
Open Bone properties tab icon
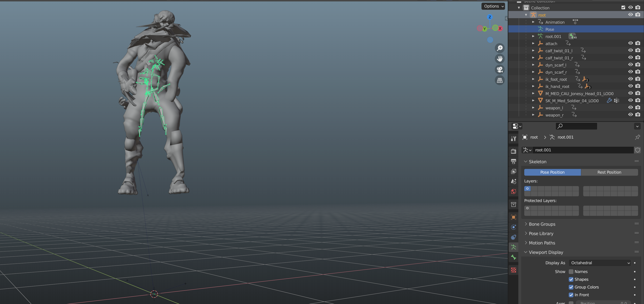pyautogui.click(x=513, y=257)
